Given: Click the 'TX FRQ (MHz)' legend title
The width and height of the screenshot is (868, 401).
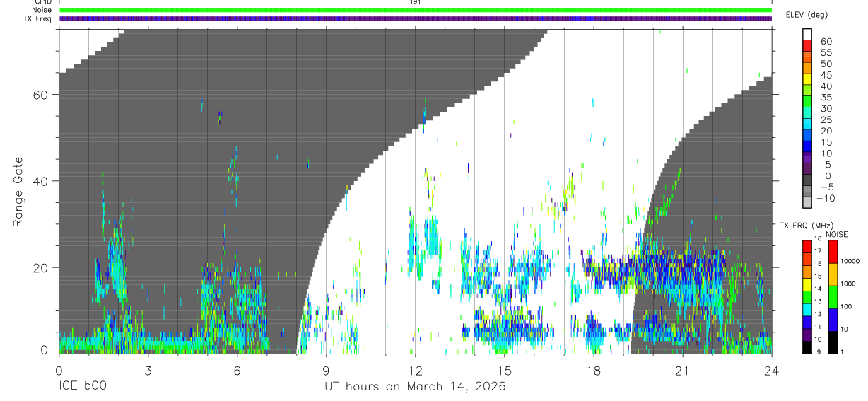Looking at the screenshot, I should (807, 225).
